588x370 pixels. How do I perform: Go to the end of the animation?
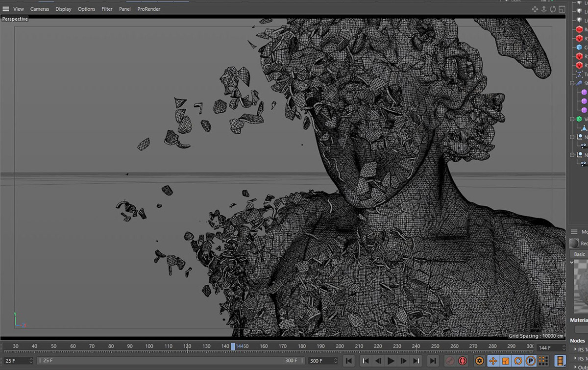pos(433,361)
